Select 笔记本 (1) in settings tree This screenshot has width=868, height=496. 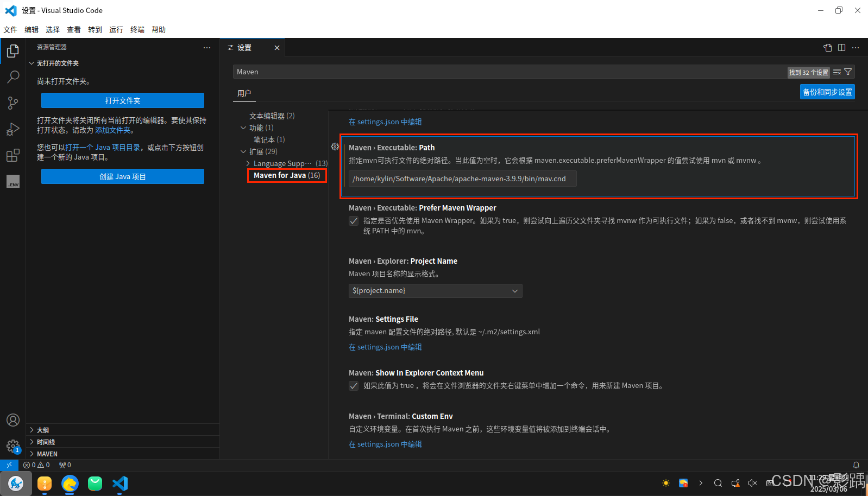[x=269, y=140]
